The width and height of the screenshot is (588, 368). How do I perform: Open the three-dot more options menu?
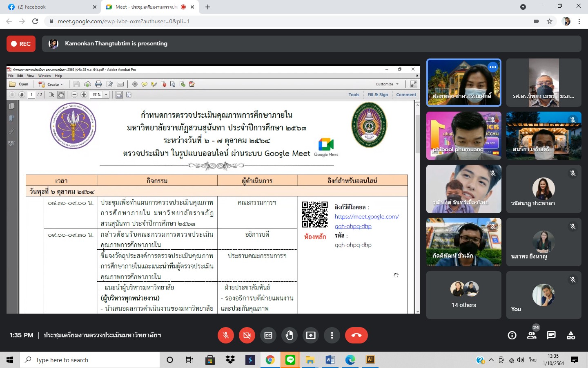[332, 335]
